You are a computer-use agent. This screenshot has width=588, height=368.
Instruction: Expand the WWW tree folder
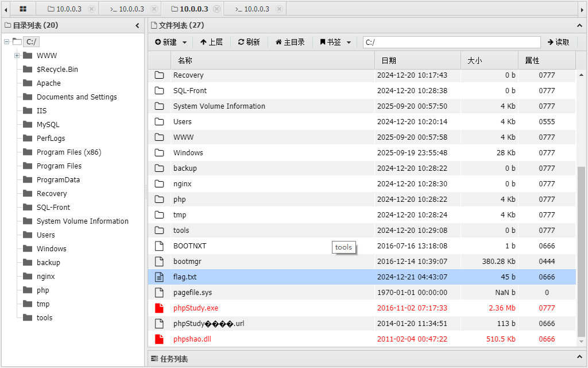tap(17, 56)
